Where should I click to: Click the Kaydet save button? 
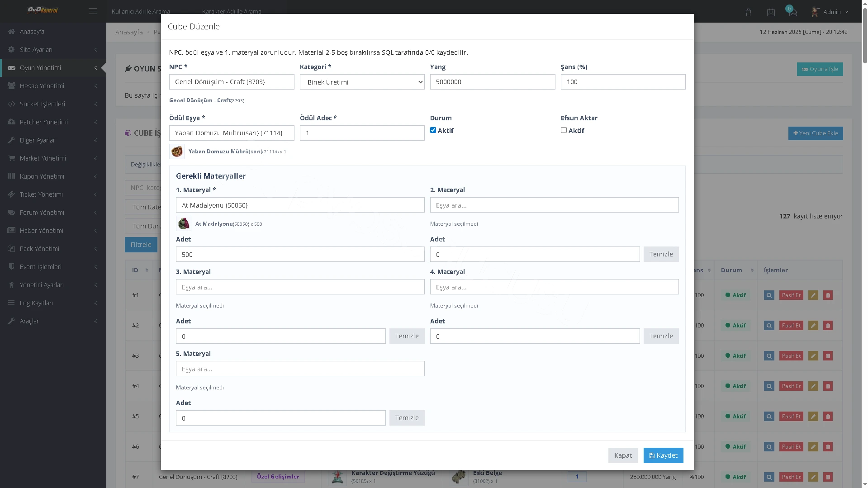tap(663, 455)
